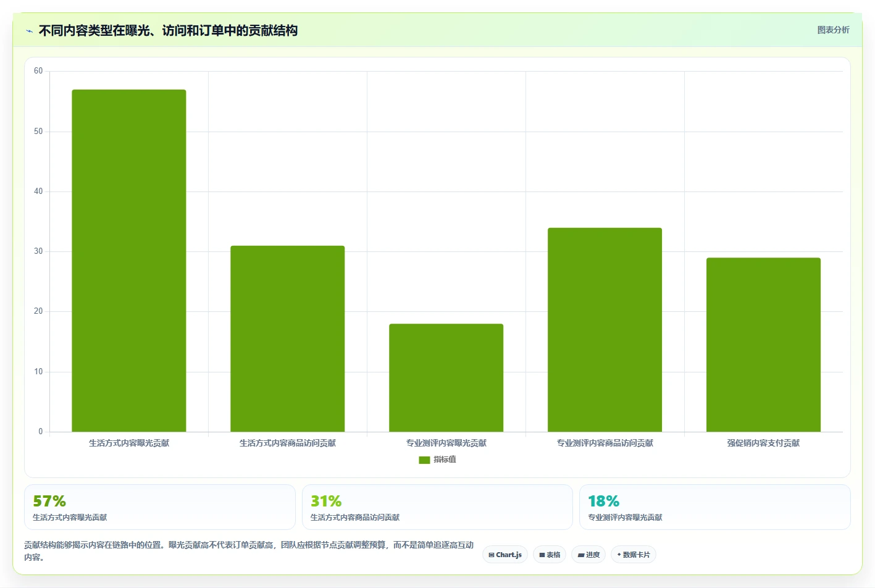The width and height of the screenshot is (875, 588).
Task: Click y-axis value 40
Action: pyautogui.click(x=38, y=191)
